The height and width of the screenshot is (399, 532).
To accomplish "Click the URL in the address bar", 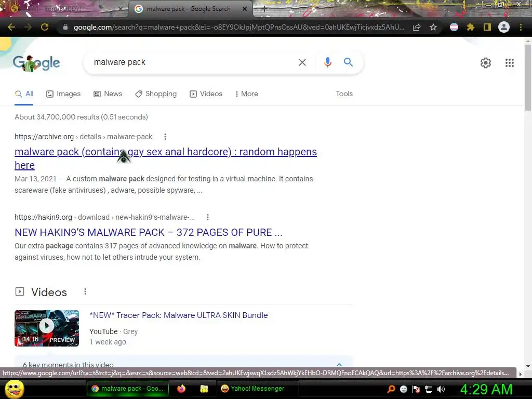I will tap(239, 27).
